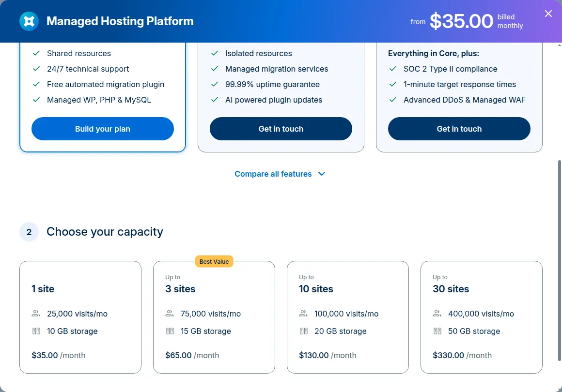Select the 3 sites capacity title
This screenshot has width=562, height=392.
(180, 289)
